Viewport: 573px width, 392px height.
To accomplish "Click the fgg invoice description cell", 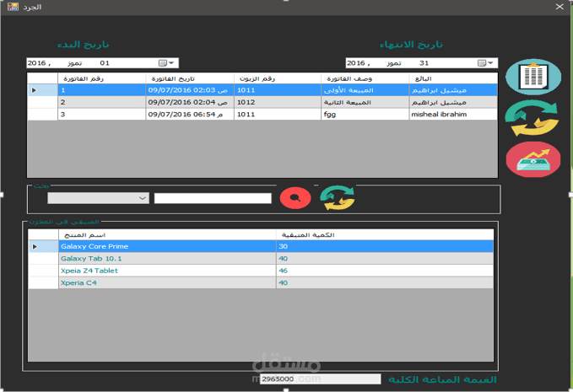I will (x=365, y=115).
